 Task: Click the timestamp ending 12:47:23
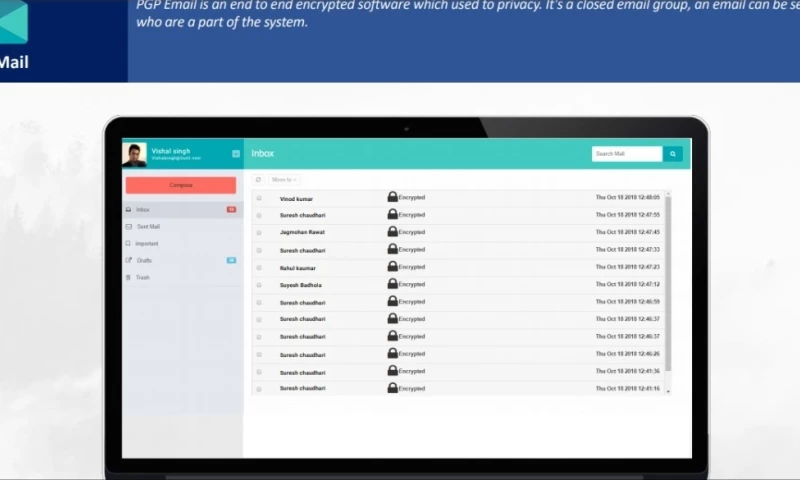[628, 267]
